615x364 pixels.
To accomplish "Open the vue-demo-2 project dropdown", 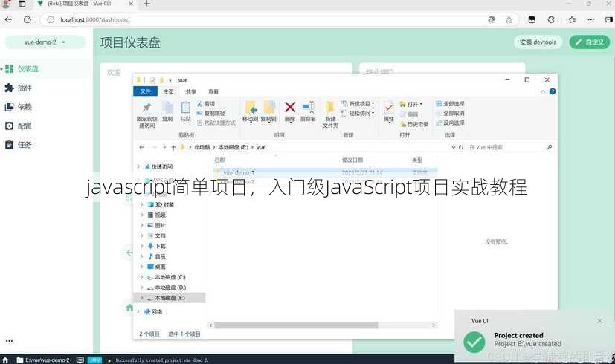I will click(x=45, y=42).
